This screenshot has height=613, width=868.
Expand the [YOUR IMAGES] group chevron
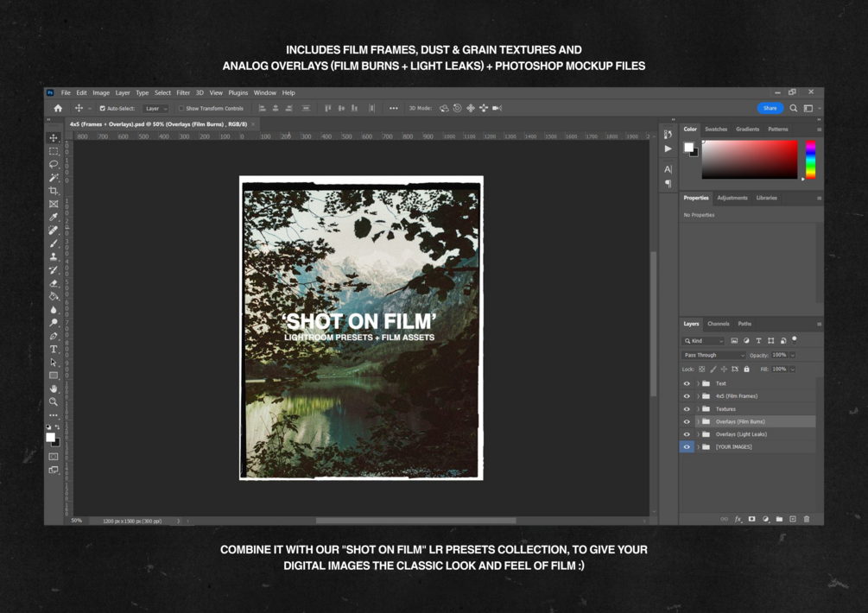[x=698, y=447]
